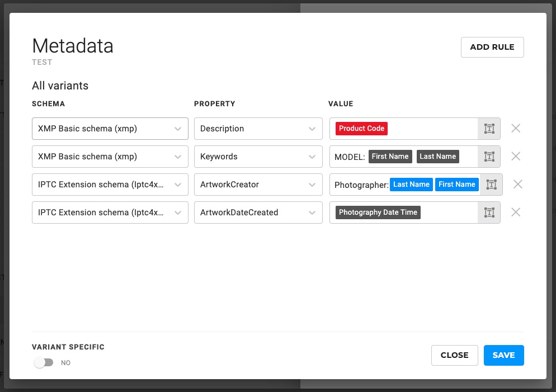Remove the Description rule with X icon
This screenshot has height=392, width=556.
click(x=516, y=129)
